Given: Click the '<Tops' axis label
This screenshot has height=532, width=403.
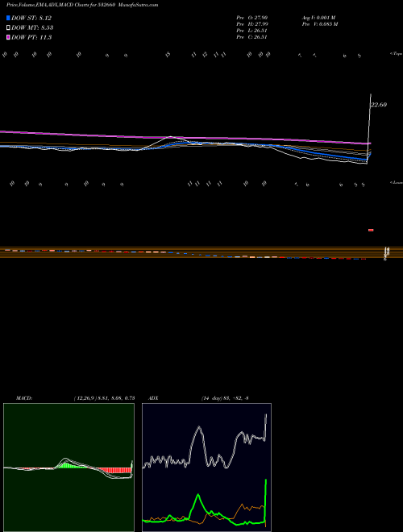Looking at the screenshot, I should [397, 54].
